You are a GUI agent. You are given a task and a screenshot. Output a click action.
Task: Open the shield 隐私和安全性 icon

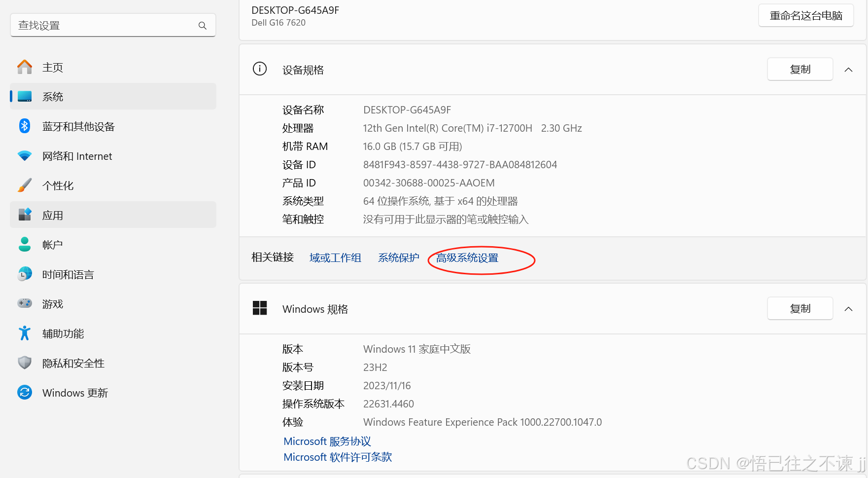click(25, 363)
